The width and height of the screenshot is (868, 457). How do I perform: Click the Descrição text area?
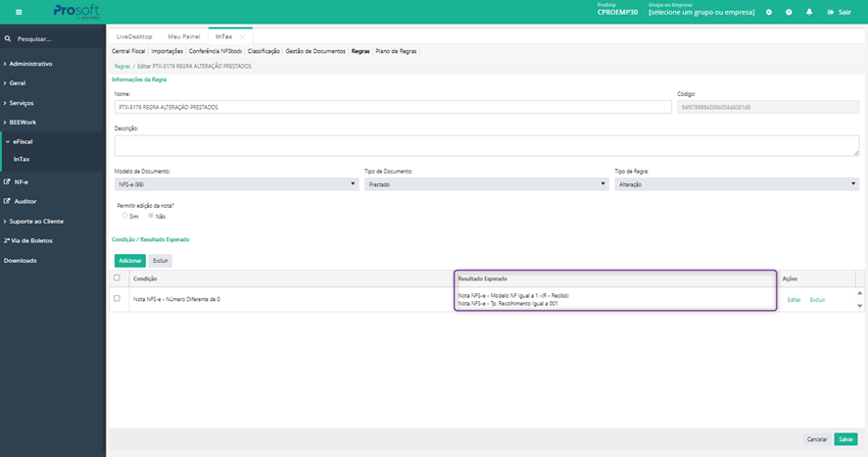[487, 146]
